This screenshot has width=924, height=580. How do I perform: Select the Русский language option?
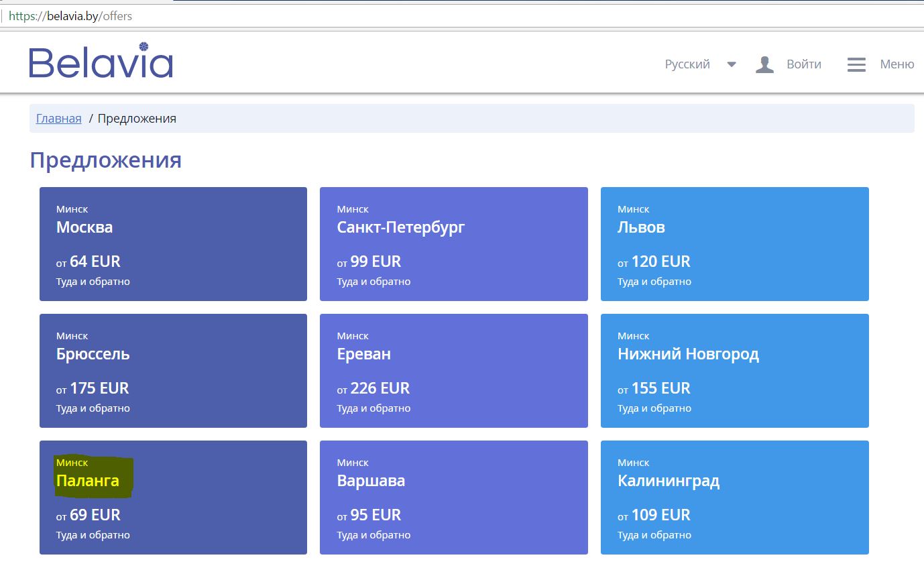(687, 64)
